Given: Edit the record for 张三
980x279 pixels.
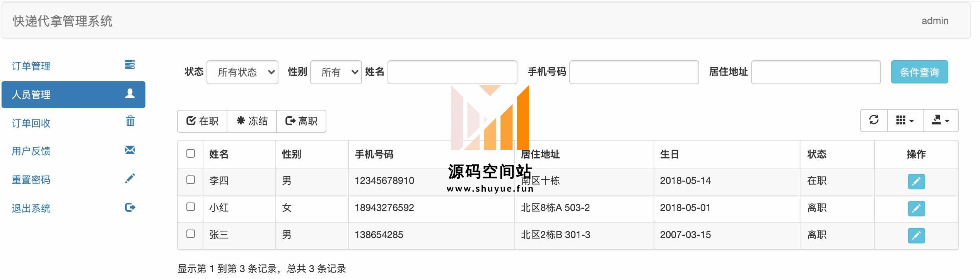Looking at the screenshot, I should [x=916, y=235].
